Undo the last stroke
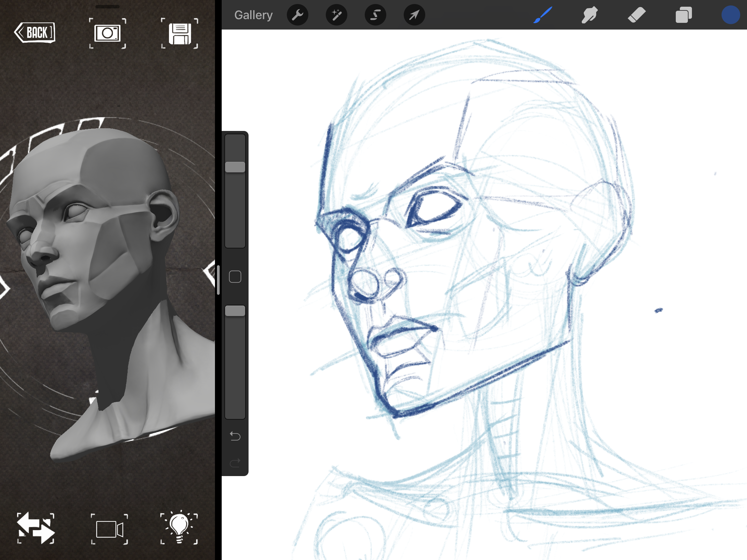 coord(235,436)
